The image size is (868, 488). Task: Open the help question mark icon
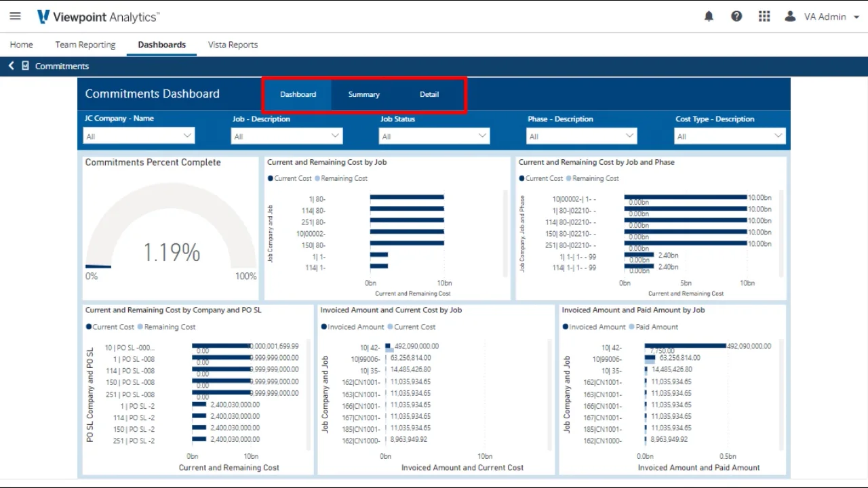click(736, 16)
